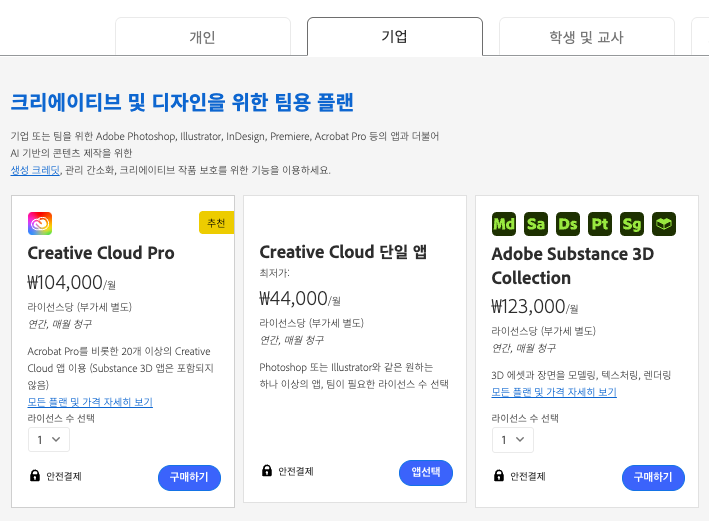The image size is (709, 521).
Task: Click the Substance 3D Sampler Sa icon
Action: (x=536, y=224)
